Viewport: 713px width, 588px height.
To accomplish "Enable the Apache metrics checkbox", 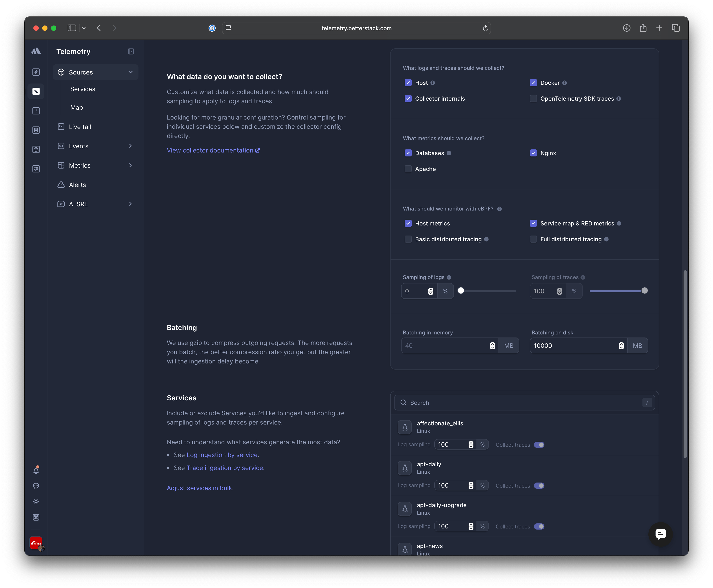I will (x=408, y=169).
